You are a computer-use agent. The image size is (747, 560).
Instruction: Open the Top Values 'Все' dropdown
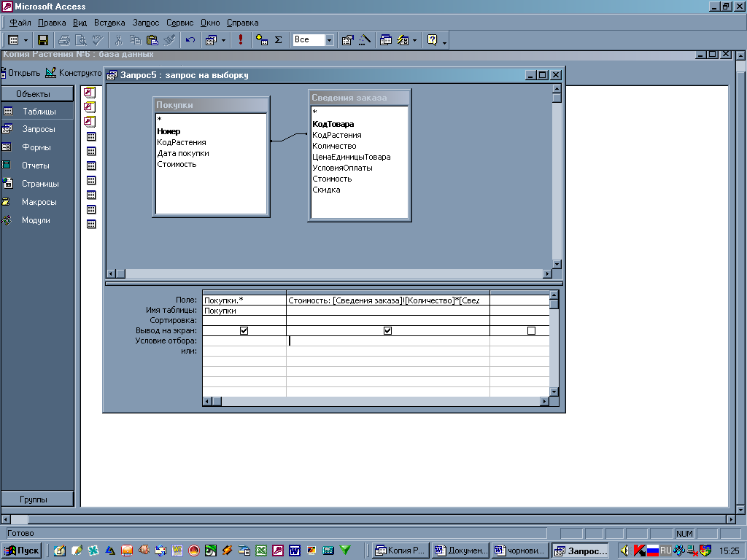(329, 40)
